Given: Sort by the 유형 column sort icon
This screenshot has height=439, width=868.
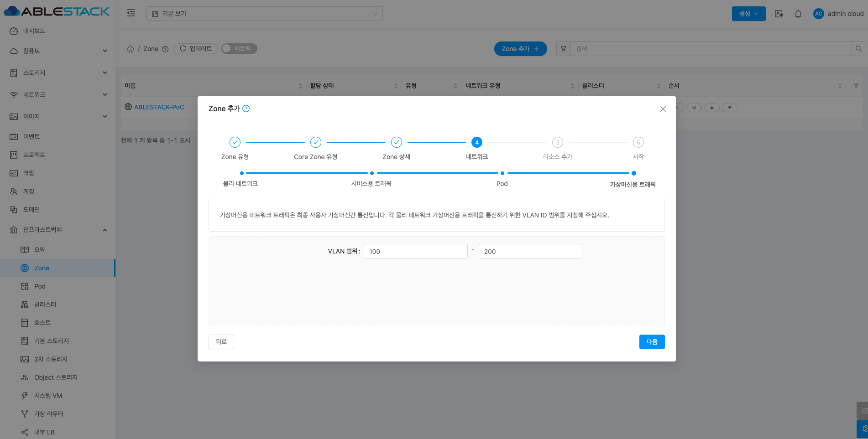Looking at the screenshot, I should [x=455, y=86].
